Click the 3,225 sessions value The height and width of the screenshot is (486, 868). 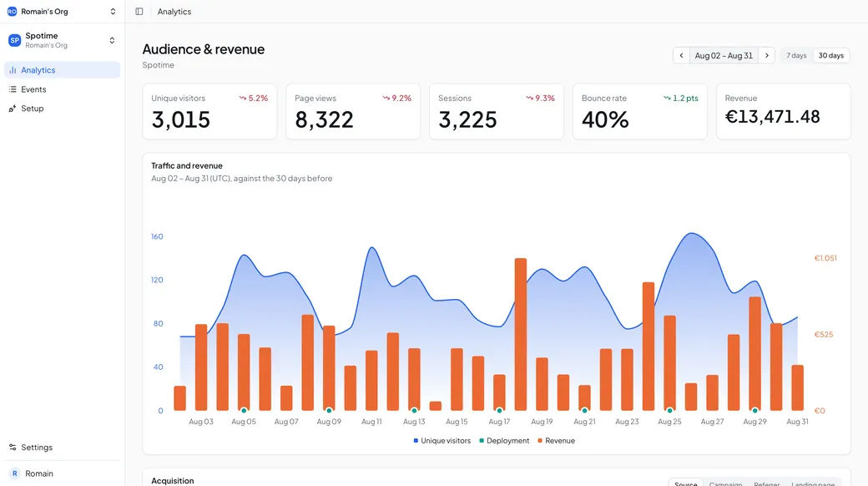pyautogui.click(x=467, y=119)
